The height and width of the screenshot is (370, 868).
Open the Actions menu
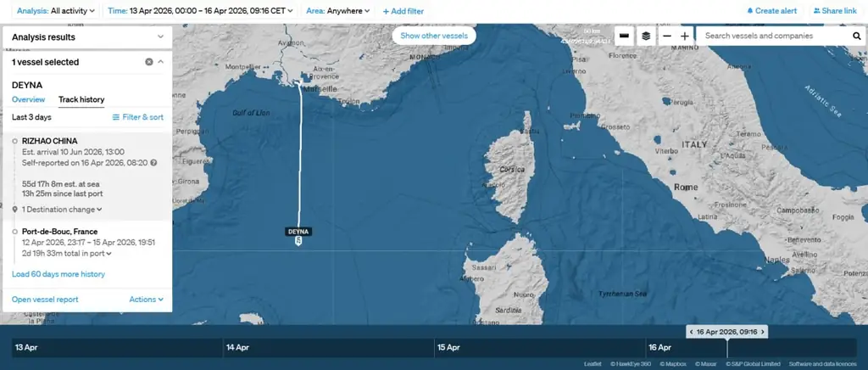146,300
